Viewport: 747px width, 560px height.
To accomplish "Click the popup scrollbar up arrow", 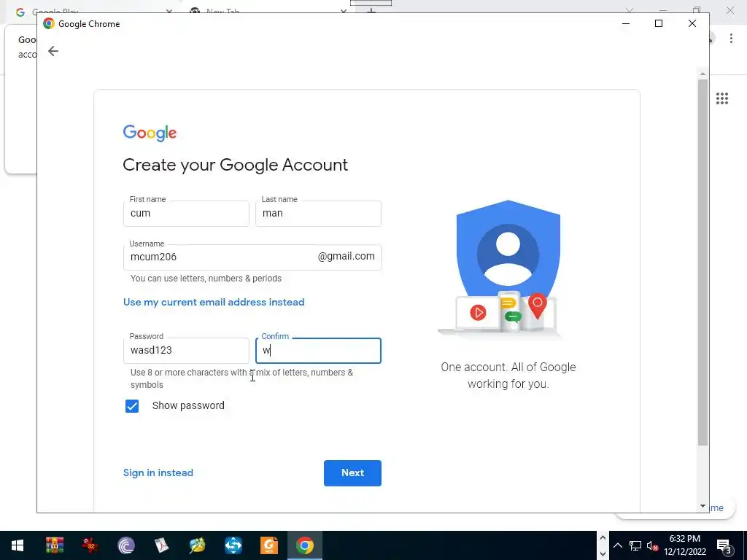I will [703, 74].
